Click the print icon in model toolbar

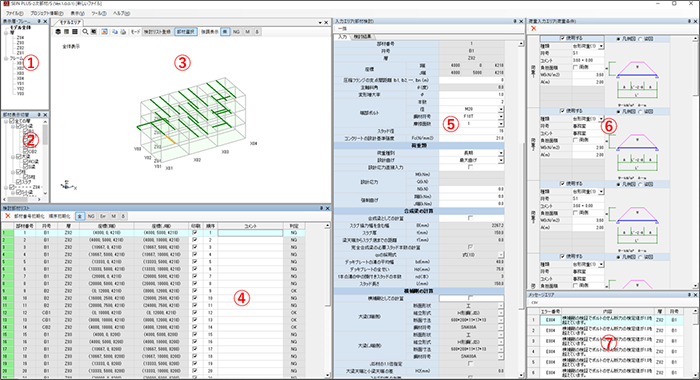click(123, 32)
